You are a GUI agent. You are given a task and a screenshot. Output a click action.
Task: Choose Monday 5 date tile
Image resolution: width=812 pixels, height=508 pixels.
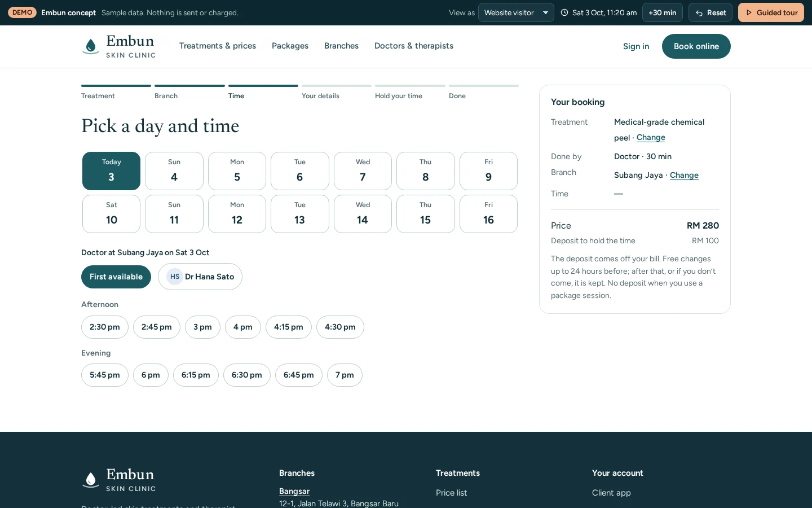click(x=237, y=171)
